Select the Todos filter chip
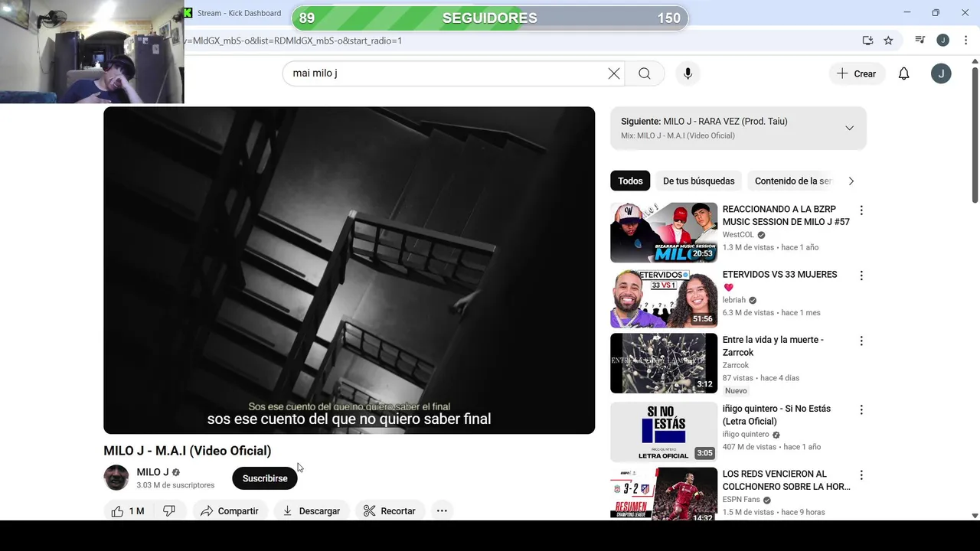This screenshot has height=551, width=980. point(630,181)
